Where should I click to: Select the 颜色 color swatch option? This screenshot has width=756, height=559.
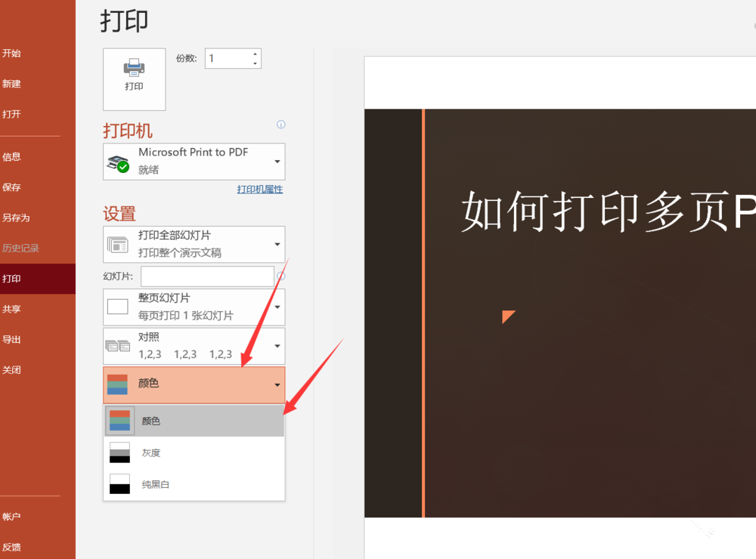[x=119, y=420]
